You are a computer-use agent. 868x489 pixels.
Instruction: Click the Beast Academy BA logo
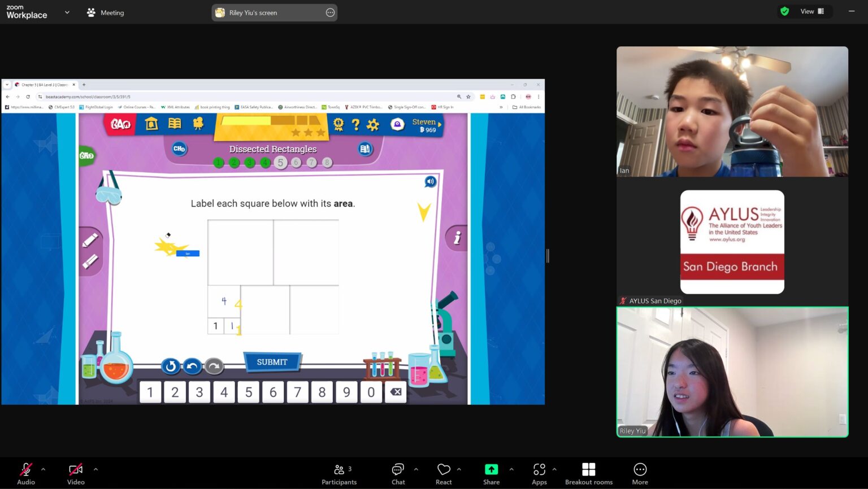[120, 124]
